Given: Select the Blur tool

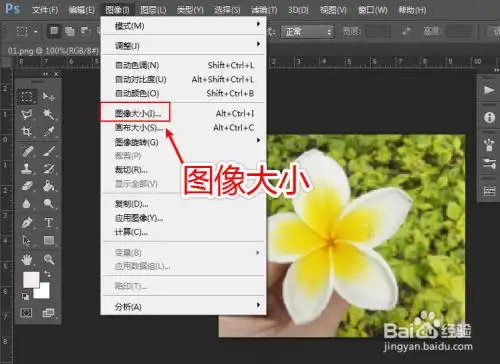Looking at the screenshot, I should pyautogui.click(x=27, y=203).
